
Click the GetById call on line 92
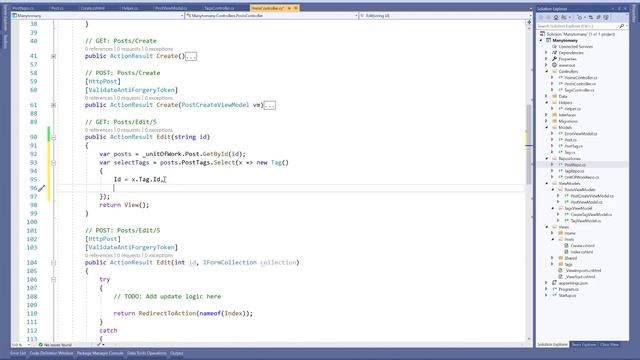(215, 154)
